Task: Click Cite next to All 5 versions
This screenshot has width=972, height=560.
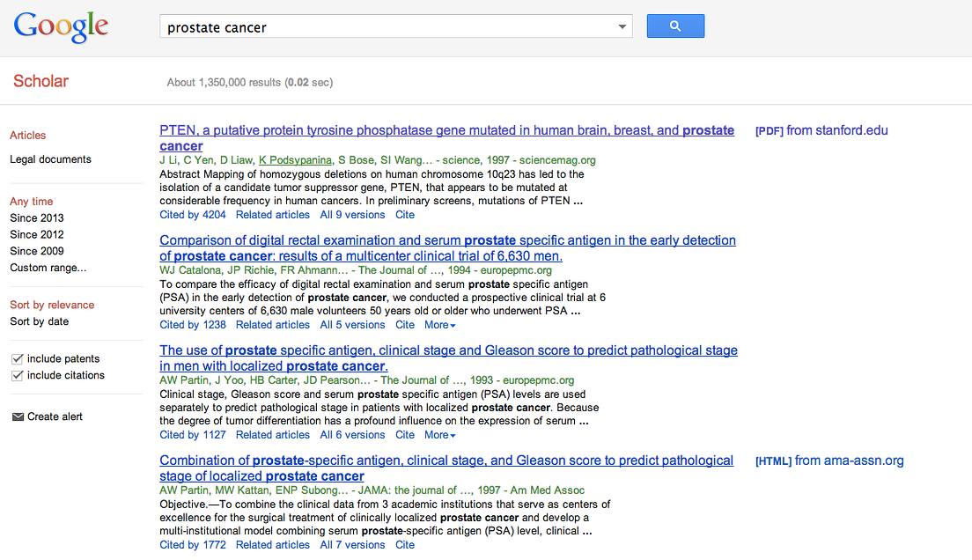Action: [405, 325]
